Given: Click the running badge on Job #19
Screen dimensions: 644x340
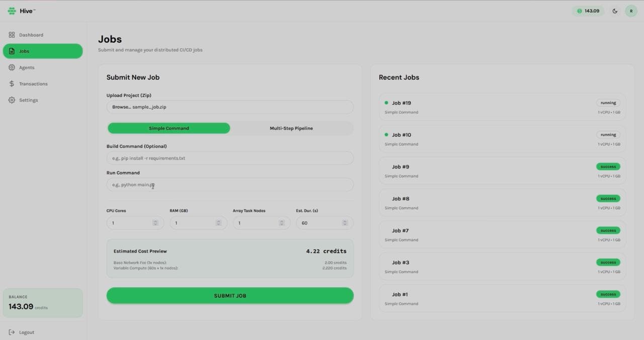Looking at the screenshot, I should tap(608, 103).
